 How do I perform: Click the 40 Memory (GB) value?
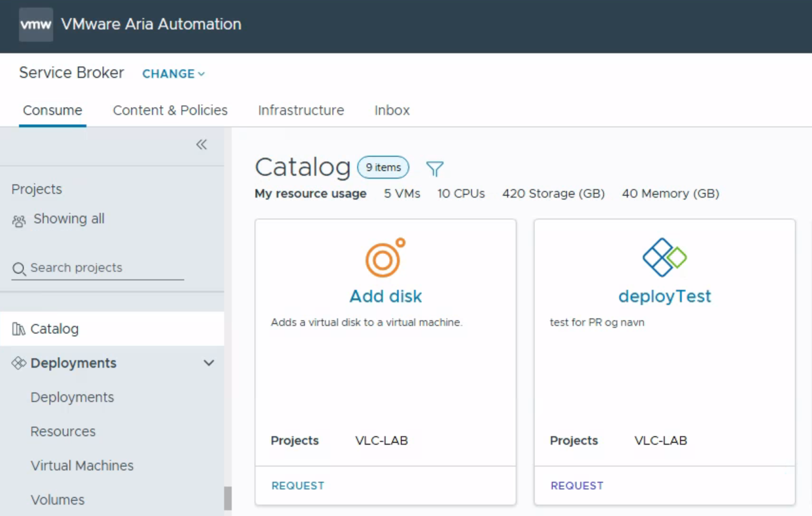pos(670,194)
